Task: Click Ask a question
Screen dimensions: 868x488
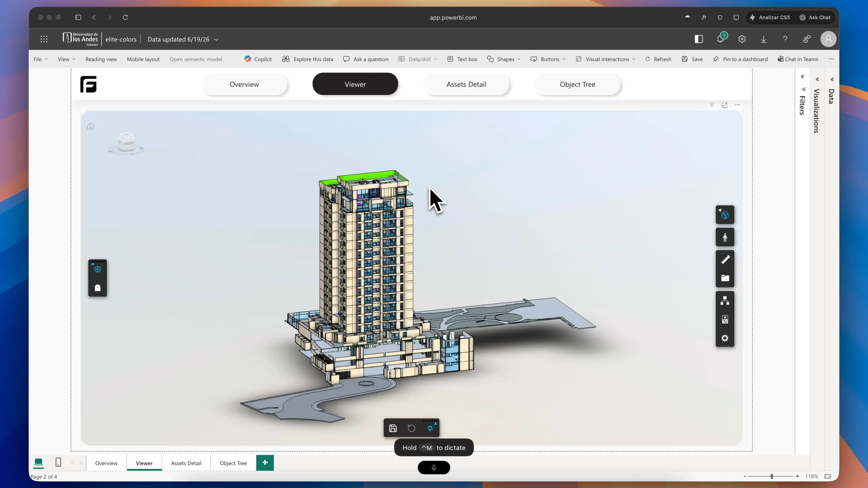Action: pyautogui.click(x=366, y=59)
